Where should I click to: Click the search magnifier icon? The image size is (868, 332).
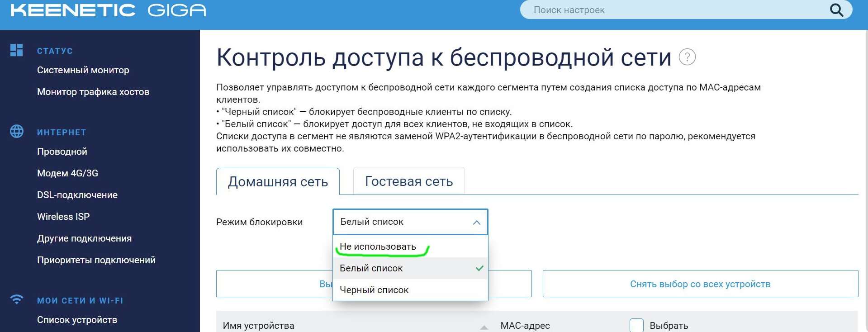836,10
